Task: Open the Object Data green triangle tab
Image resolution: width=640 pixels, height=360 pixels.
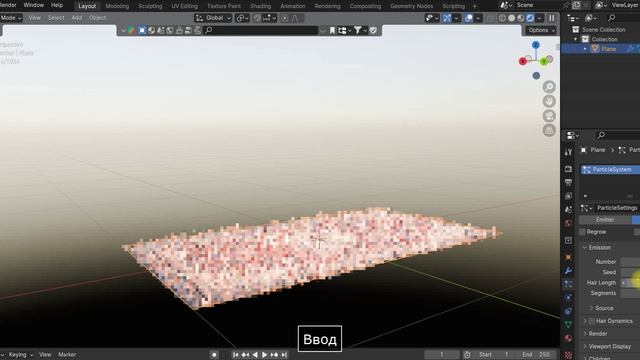Action: pyautogui.click(x=568, y=324)
